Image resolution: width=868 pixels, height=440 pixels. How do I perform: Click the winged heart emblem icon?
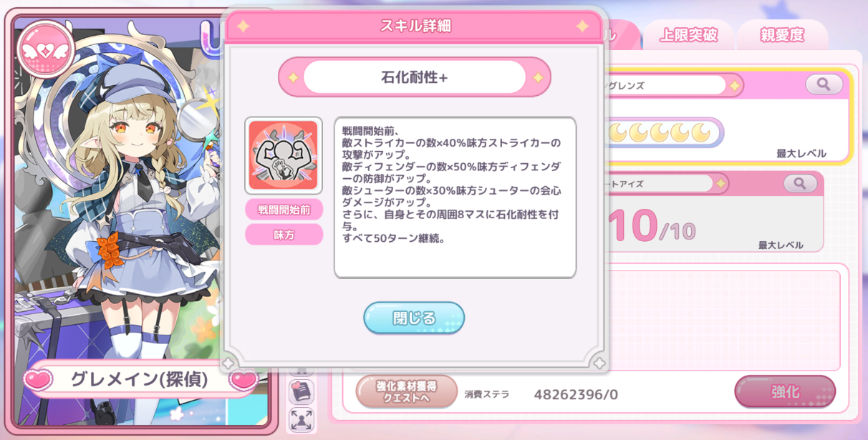46,49
